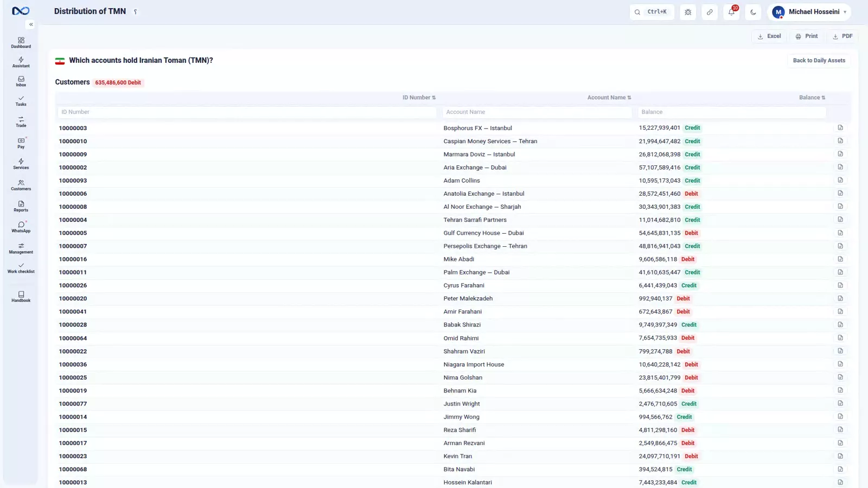This screenshot has height=488, width=868.
Task: Select account Aria Exchange — Dubai
Action: [475, 168]
